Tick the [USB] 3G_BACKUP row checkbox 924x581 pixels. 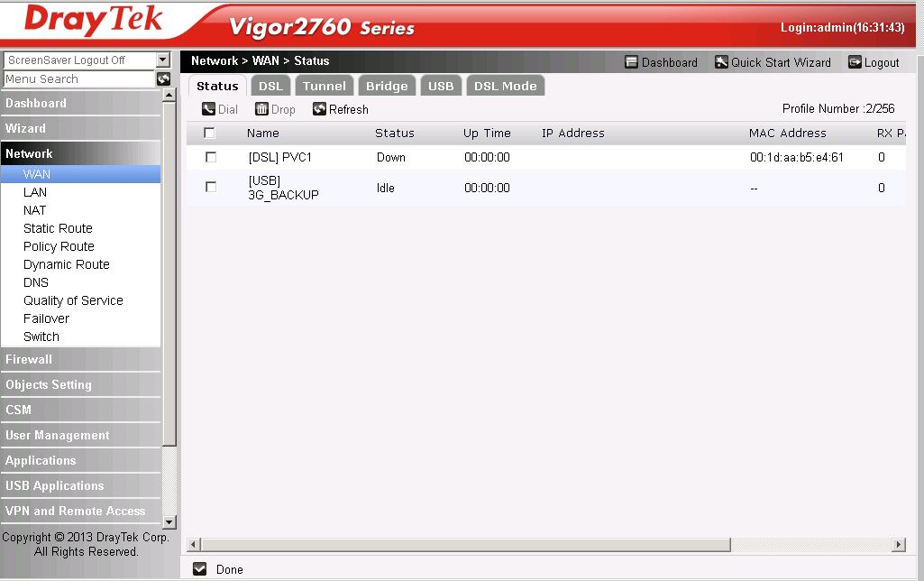click(211, 187)
